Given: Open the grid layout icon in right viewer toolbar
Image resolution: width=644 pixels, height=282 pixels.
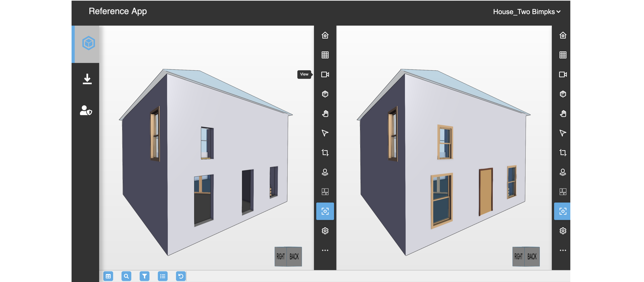Looking at the screenshot, I should click(562, 55).
